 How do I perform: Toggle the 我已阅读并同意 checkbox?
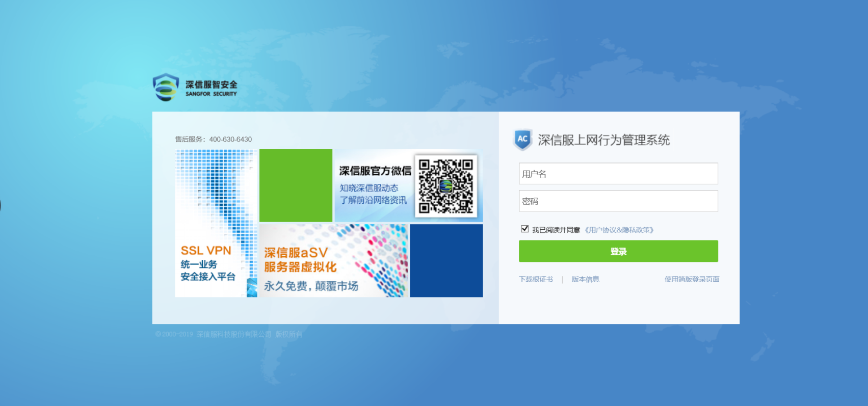pos(525,229)
